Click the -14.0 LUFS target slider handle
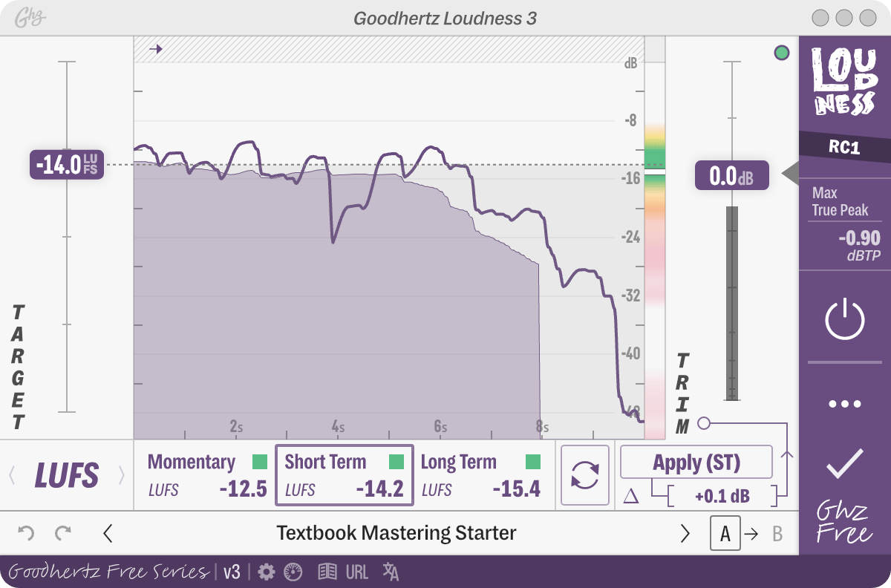The height and width of the screenshot is (588, 891). pyautogui.click(x=67, y=165)
